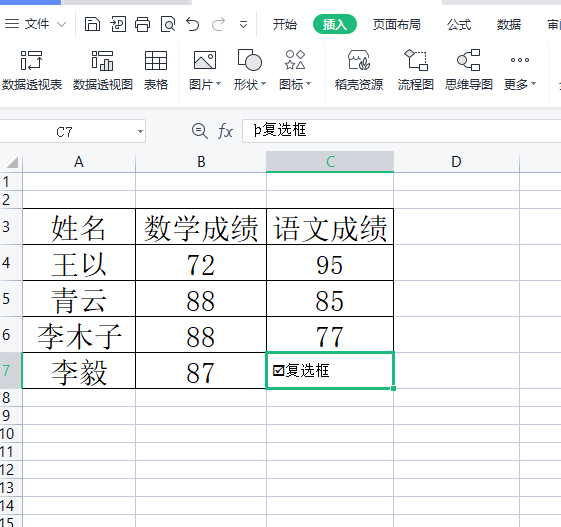
Task: Insert a 流程图
Action: point(416,70)
